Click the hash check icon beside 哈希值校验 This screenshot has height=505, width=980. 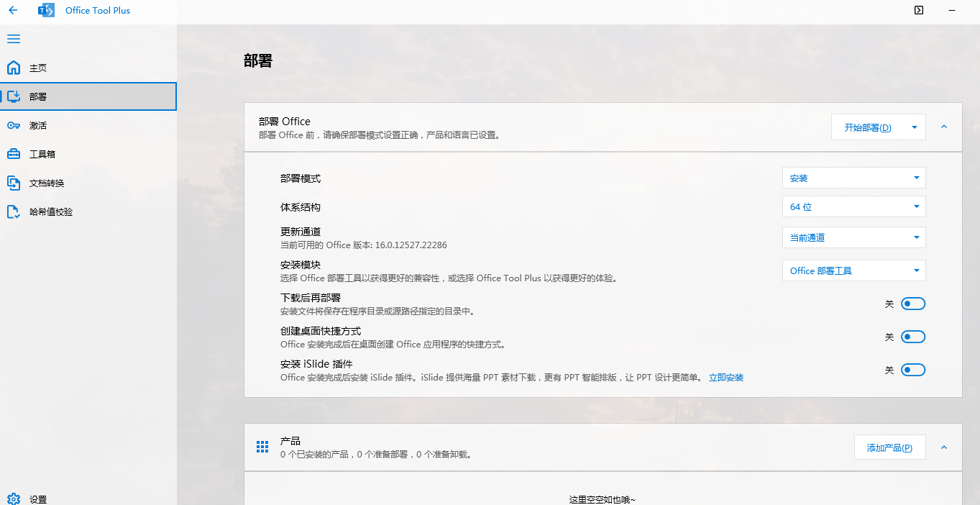point(14,211)
